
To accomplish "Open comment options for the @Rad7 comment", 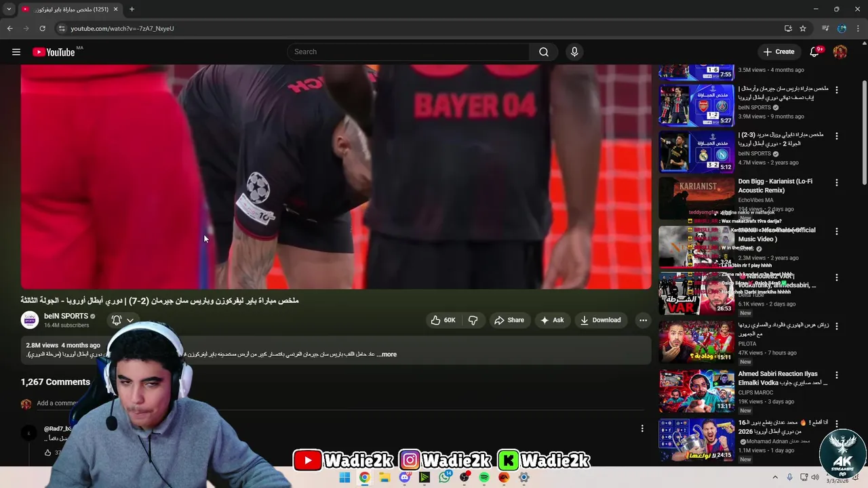I will [642, 428].
